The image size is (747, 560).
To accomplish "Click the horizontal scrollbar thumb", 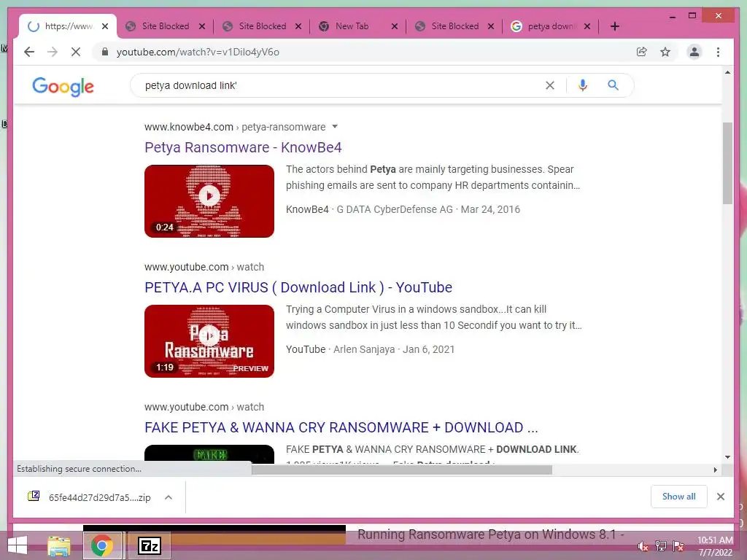I will click(402, 470).
